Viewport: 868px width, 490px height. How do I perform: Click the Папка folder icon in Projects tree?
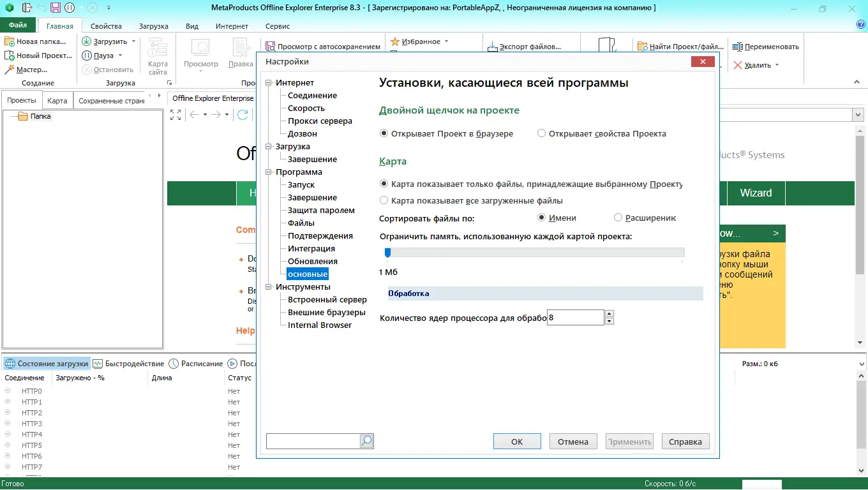[x=23, y=116]
